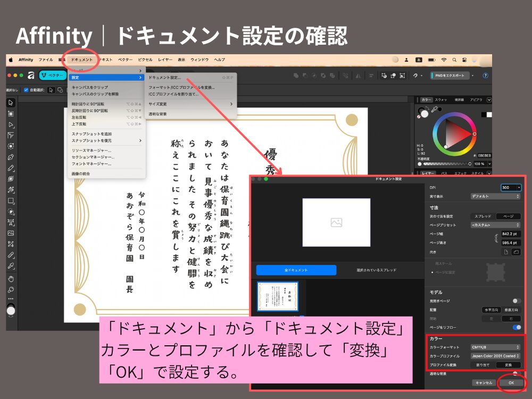Select the page thumbnail in dialog spread list
Image resolution: width=532 pixels, height=399 pixels.
[278, 296]
